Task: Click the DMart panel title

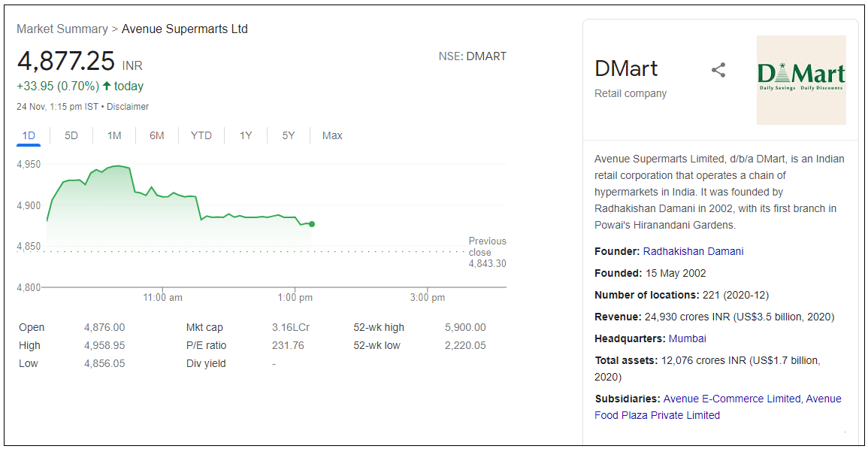Action: click(626, 68)
